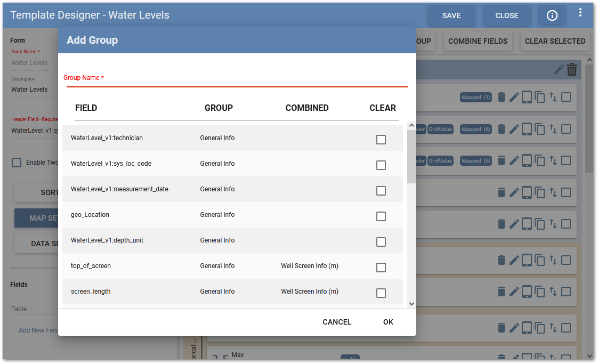This screenshot has width=598, height=364.
Task: Click the CLEAR column header
Action: (383, 108)
